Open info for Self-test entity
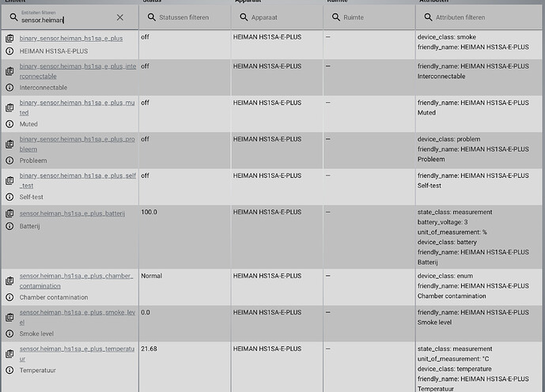 pos(9,197)
